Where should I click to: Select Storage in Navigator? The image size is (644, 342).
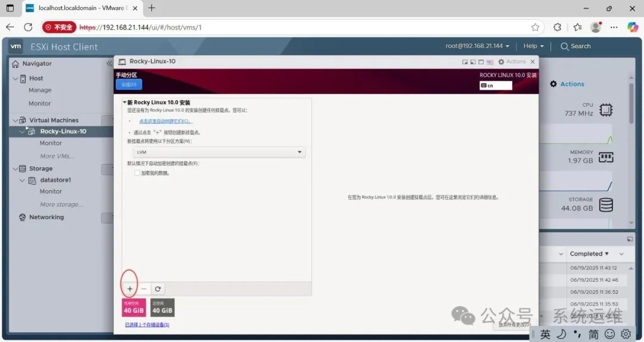click(41, 169)
